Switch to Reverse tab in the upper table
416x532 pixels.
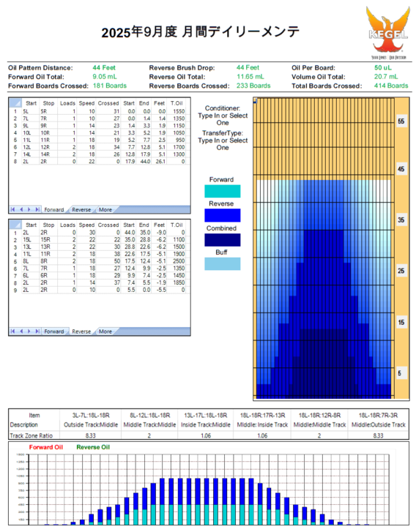[81, 210]
